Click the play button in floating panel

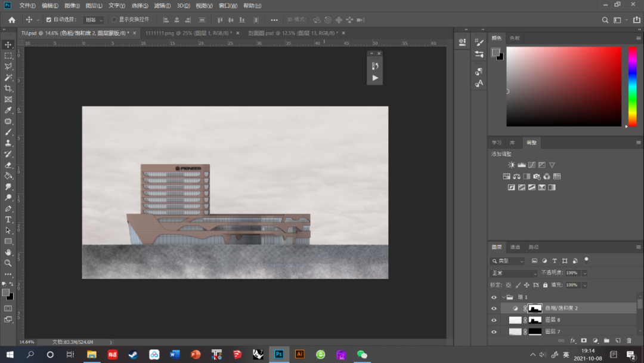pyautogui.click(x=375, y=78)
